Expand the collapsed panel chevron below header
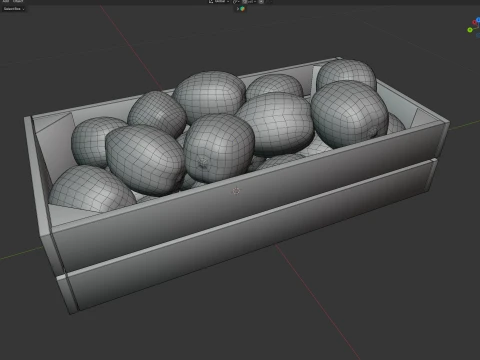The height and width of the screenshot is (360, 480). click(x=238, y=9)
